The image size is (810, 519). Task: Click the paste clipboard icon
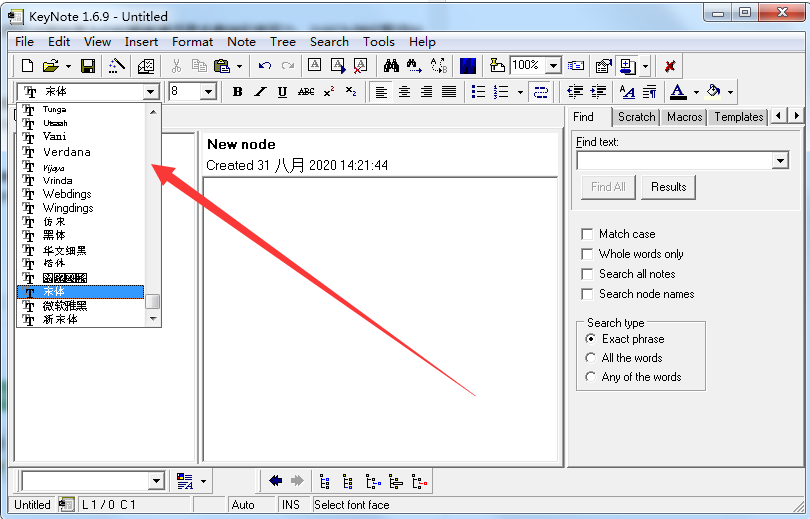[222, 66]
